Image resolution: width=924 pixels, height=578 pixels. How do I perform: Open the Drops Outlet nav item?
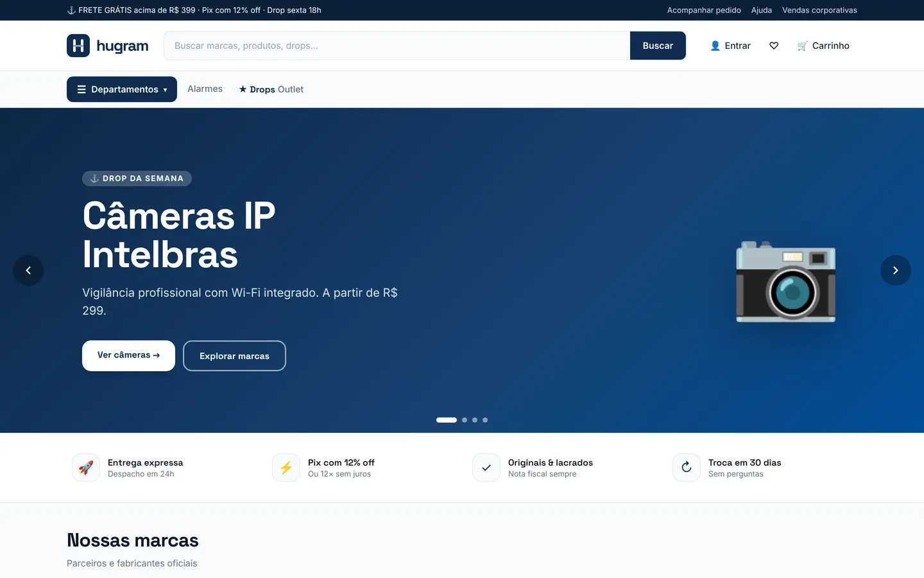tap(271, 89)
